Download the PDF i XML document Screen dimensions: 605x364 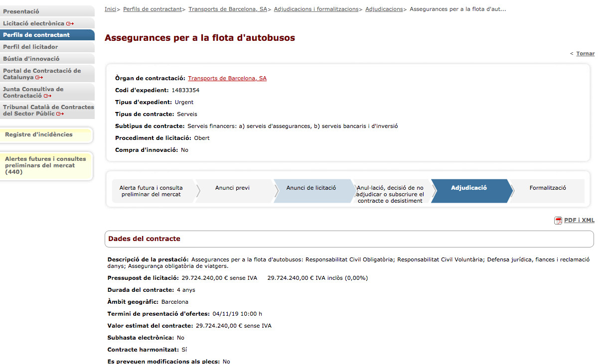click(x=579, y=220)
